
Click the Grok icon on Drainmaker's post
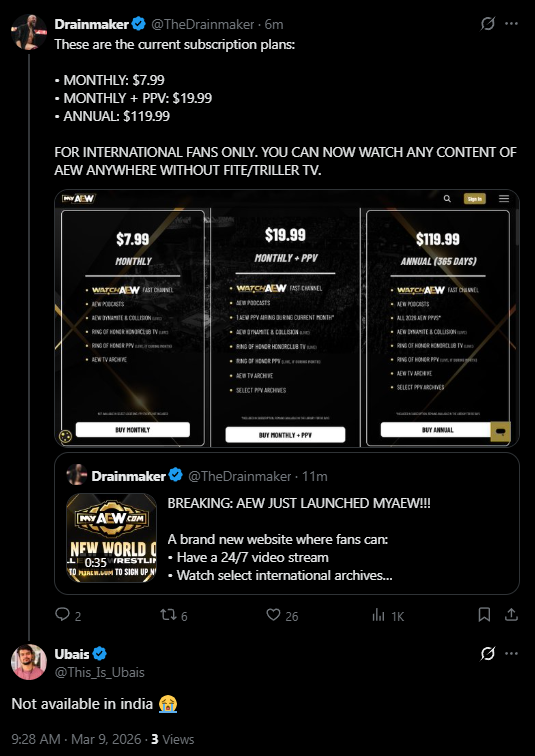[488, 24]
